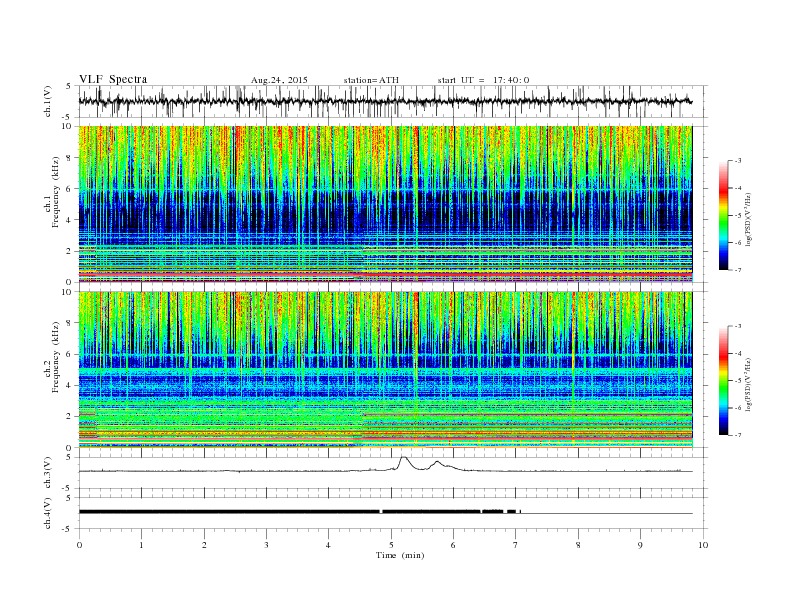Screen dimensions: 792x612
Task: Click the "ch.1(V)" waveform axis label
Action: [x=48, y=101]
